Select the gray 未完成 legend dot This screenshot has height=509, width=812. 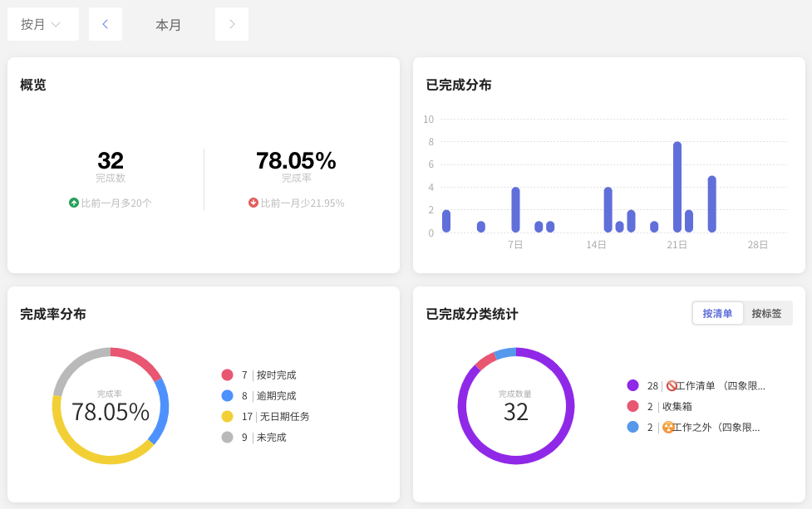click(x=227, y=437)
